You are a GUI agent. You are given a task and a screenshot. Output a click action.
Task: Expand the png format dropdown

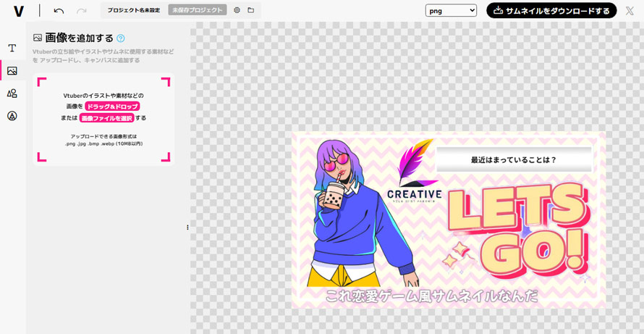[x=451, y=10]
